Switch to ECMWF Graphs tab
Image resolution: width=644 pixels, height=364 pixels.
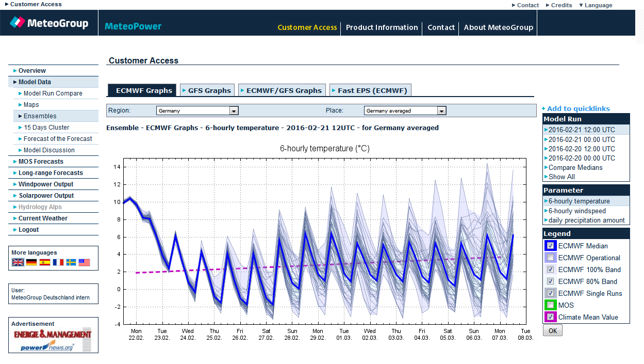pos(142,90)
